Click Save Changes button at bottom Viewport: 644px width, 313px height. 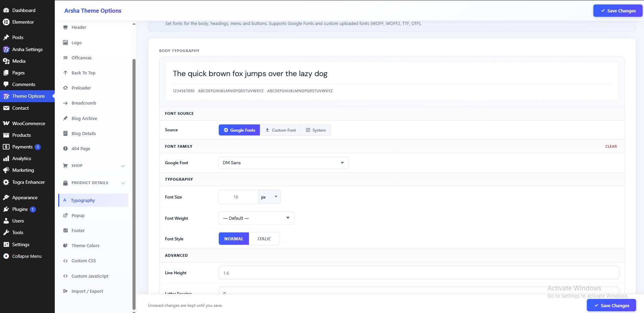pyautogui.click(x=611, y=305)
